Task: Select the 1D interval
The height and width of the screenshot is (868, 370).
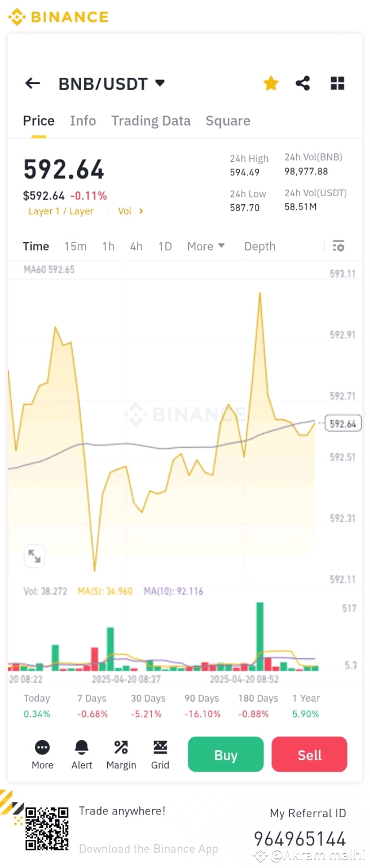Action: click(x=165, y=246)
